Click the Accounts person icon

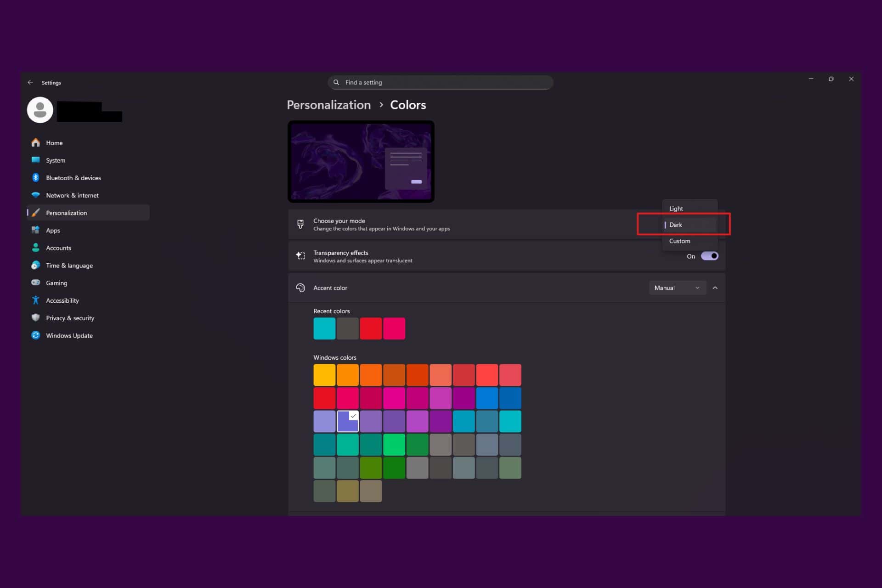click(x=36, y=248)
